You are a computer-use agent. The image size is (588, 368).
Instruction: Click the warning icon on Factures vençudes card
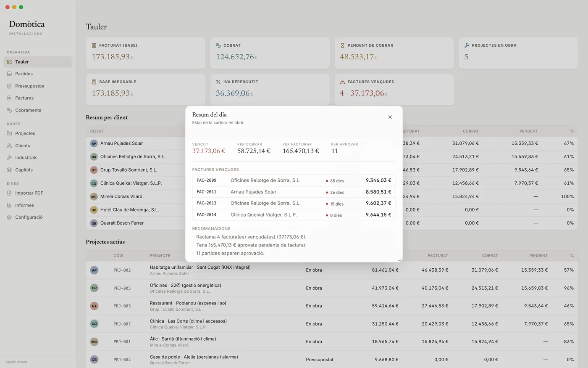[x=342, y=82]
